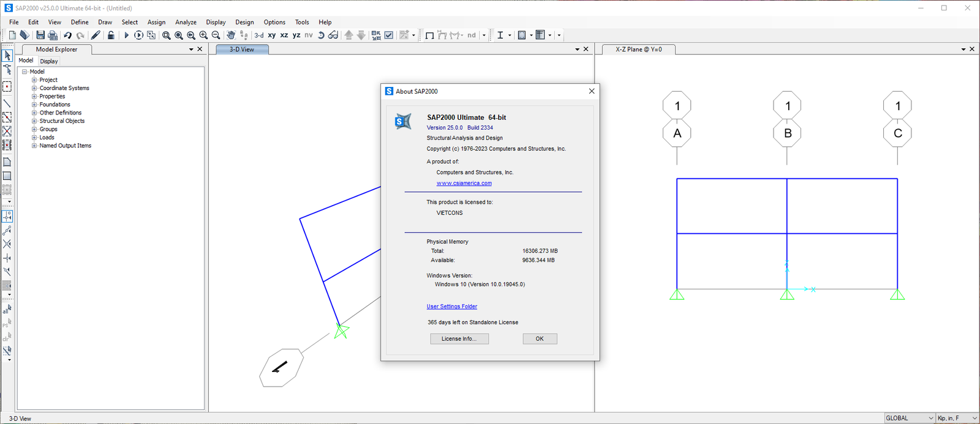Click the pencil refresh-window icon
The image size is (980, 424).
click(96, 35)
